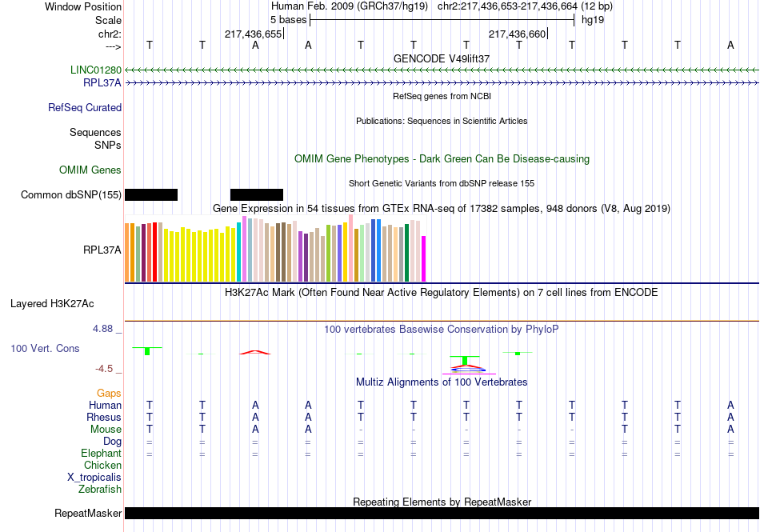Click the LINC01280 gene label

point(96,70)
